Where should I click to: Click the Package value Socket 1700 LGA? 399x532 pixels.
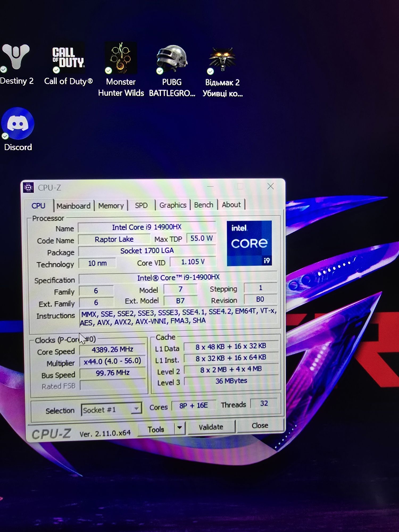[147, 251]
